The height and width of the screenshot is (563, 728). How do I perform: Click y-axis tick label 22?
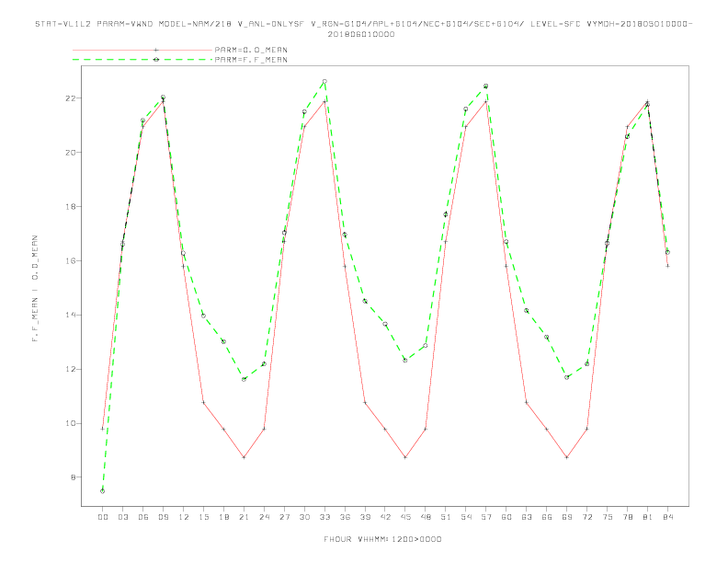tap(71, 98)
